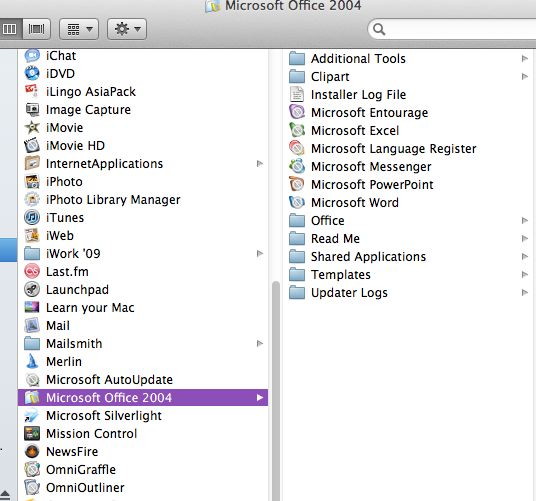Click the iDVD app icon
The width and height of the screenshot is (536, 501).
tap(32, 73)
